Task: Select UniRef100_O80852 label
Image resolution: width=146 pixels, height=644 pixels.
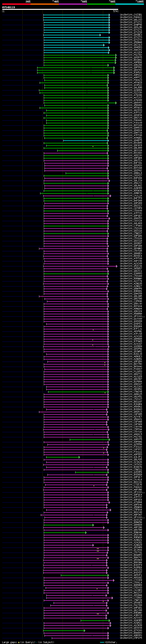Action: point(131,389)
